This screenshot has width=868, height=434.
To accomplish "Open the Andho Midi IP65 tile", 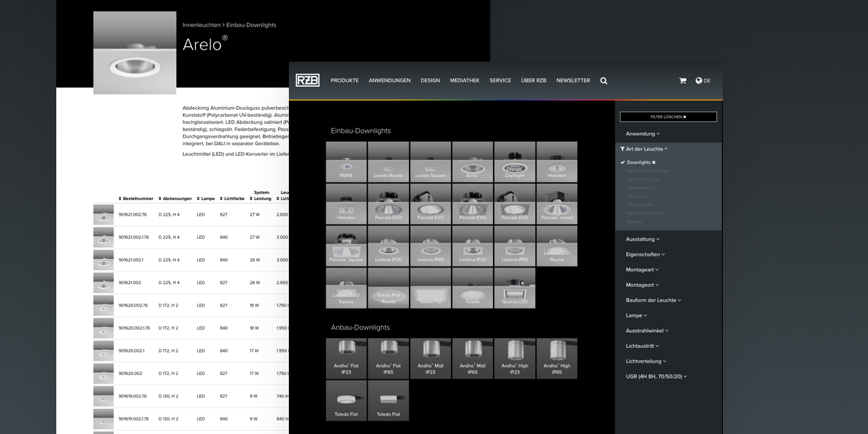I will coord(472,358).
